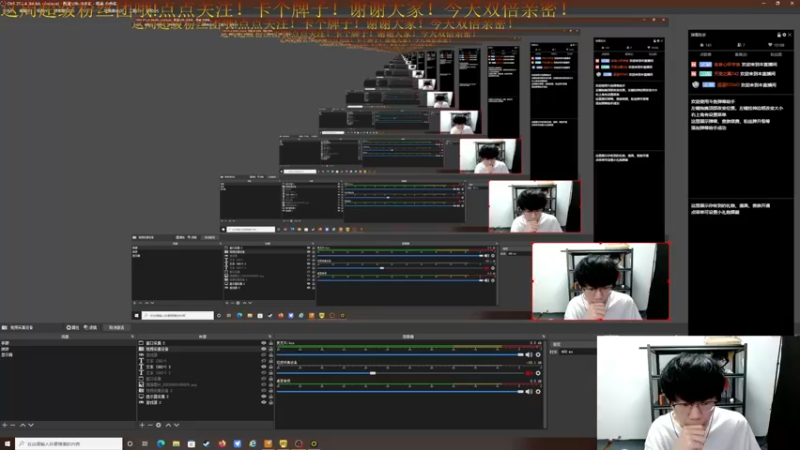Image resolution: width=800 pixels, height=450 pixels.
Task: Toggle the lock on the 窗口采集 2 source
Action: (270, 343)
